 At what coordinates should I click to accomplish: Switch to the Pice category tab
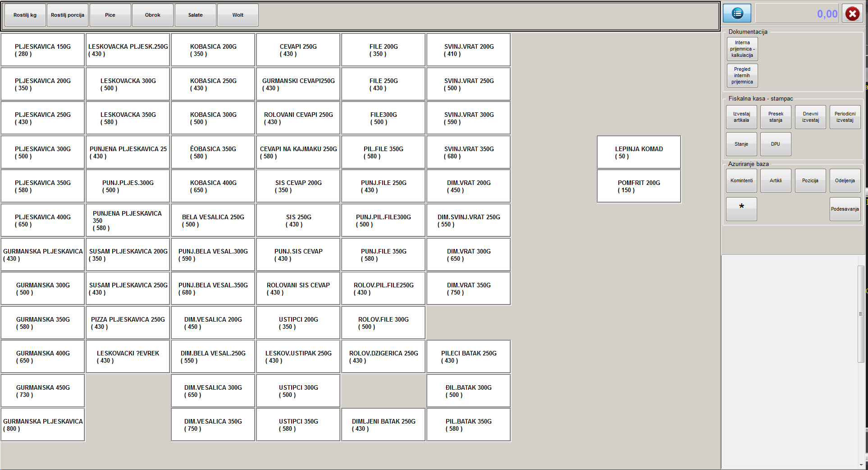pos(110,15)
